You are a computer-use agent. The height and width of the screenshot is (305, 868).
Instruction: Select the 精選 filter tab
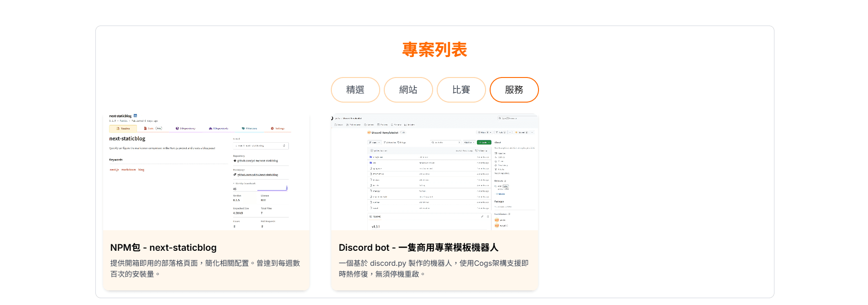point(355,90)
